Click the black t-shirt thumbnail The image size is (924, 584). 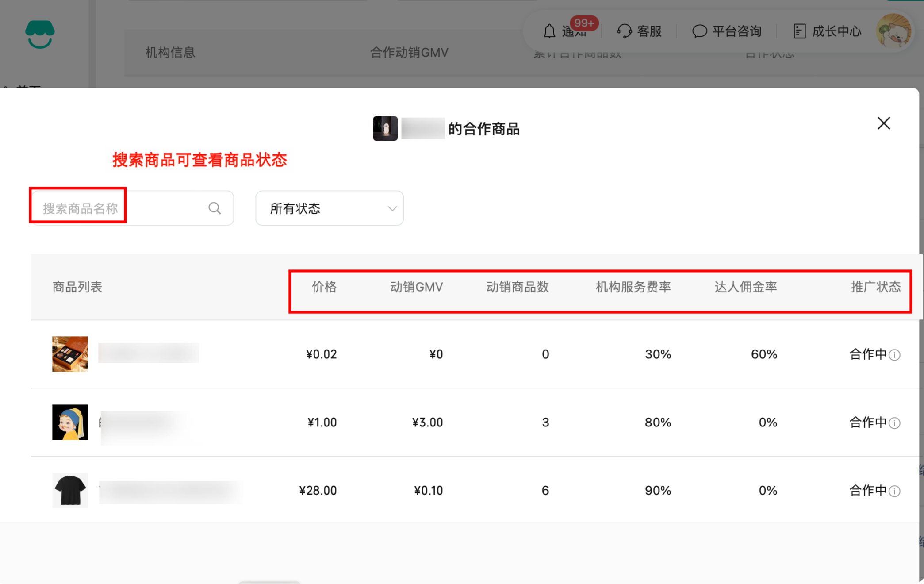[x=70, y=490]
